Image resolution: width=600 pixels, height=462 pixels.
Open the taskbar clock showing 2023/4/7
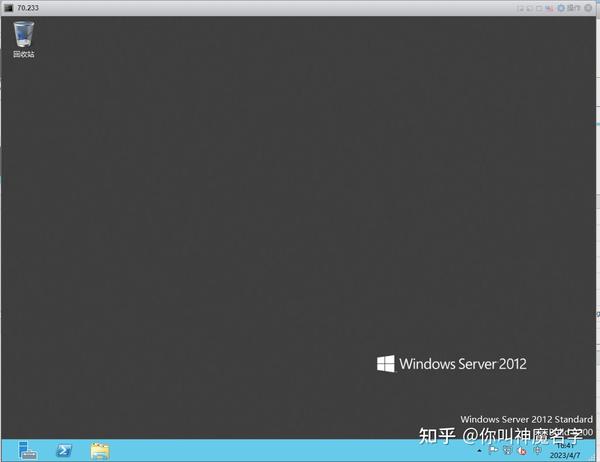[x=565, y=451]
